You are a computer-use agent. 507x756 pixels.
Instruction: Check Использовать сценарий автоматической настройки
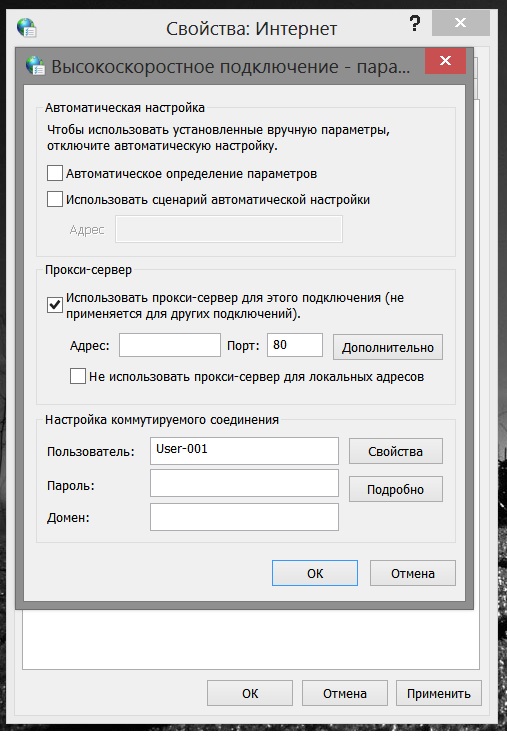pos(54,199)
